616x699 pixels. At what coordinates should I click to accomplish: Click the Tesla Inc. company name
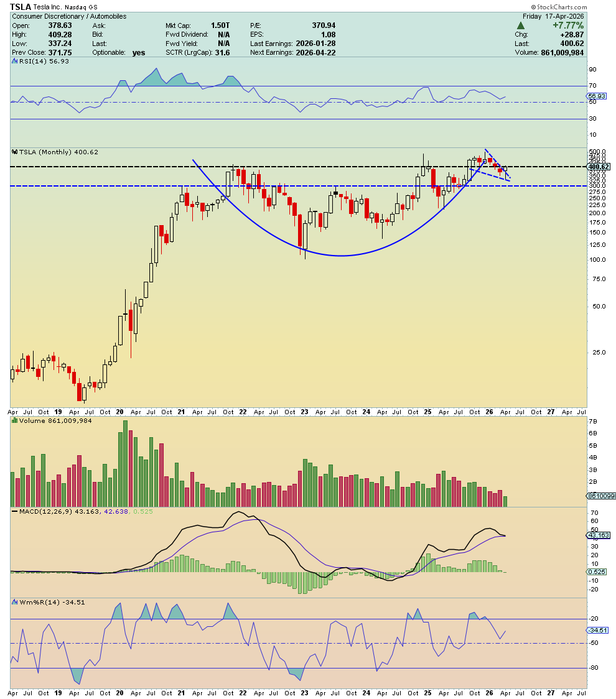(x=48, y=7)
